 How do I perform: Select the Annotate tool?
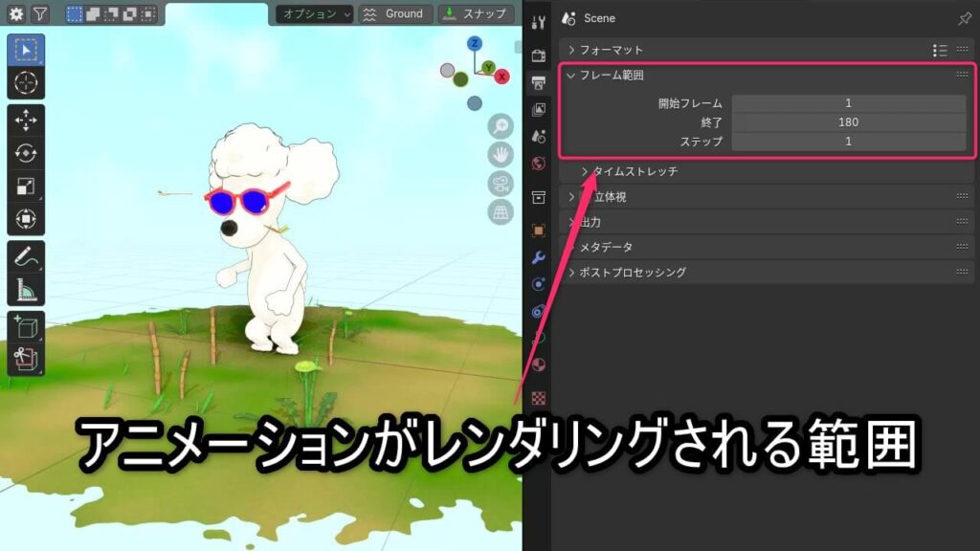point(26,256)
